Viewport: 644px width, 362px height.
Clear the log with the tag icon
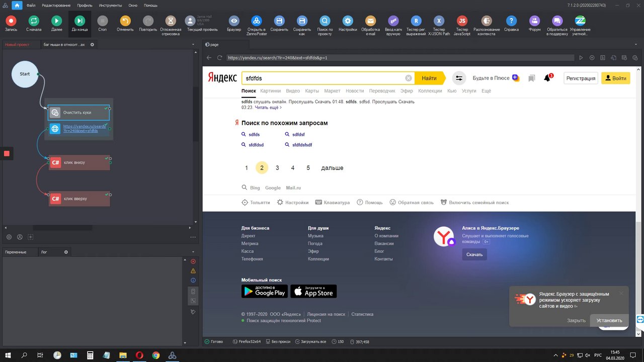(x=193, y=312)
